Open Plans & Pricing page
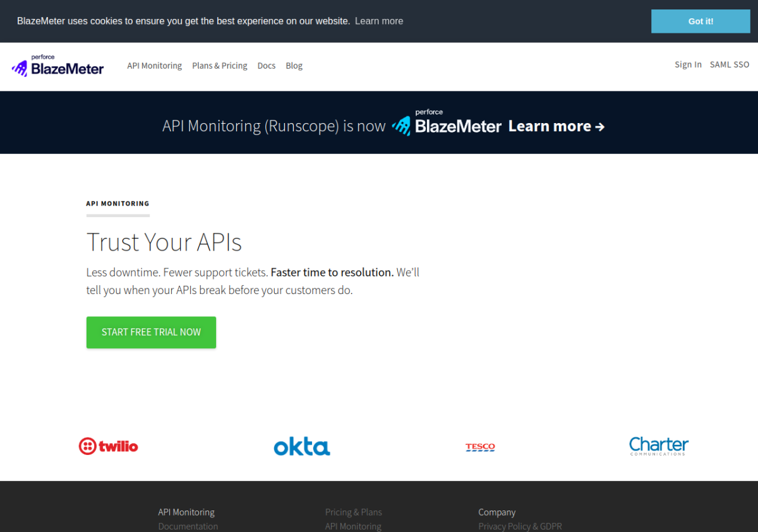This screenshot has width=758, height=532. point(220,66)
